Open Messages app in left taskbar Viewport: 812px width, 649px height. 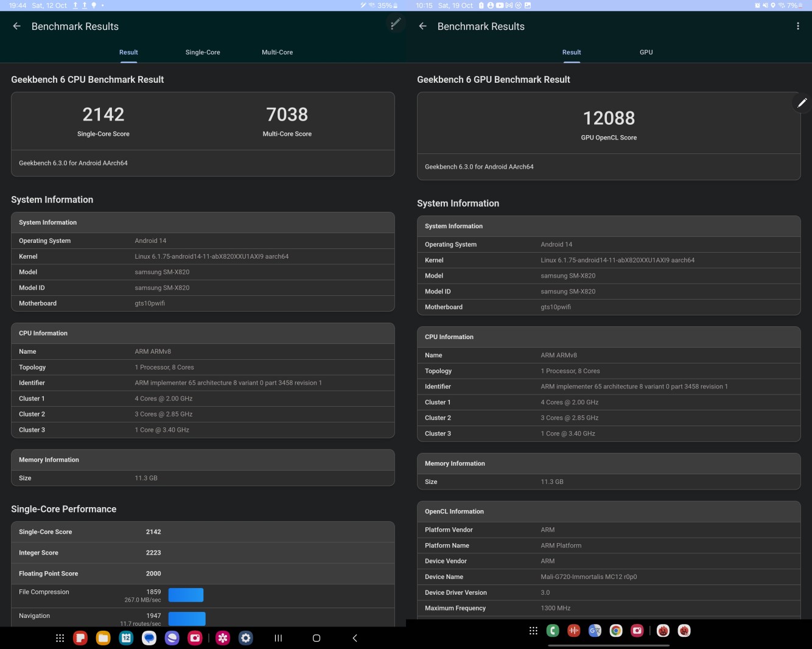(149, 638)
